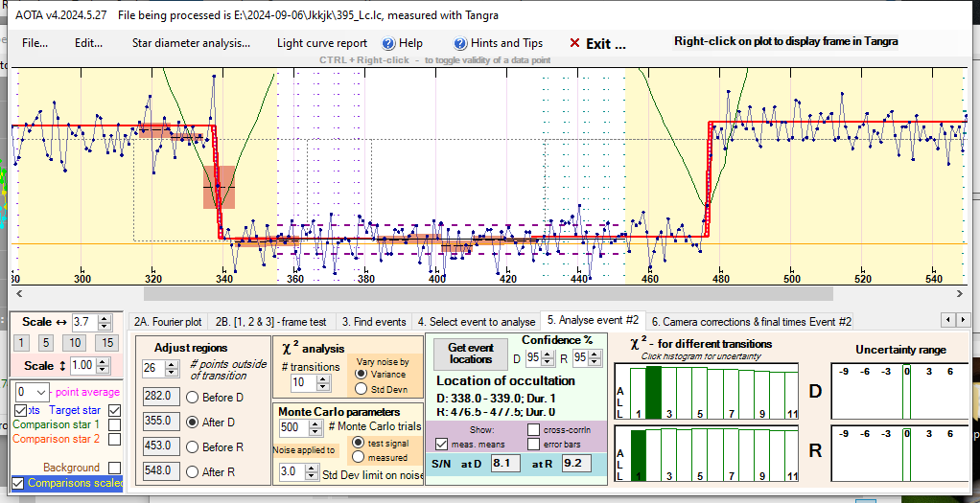
Task: Choose Std Devn noise option
Action: [x=360, y=389]
